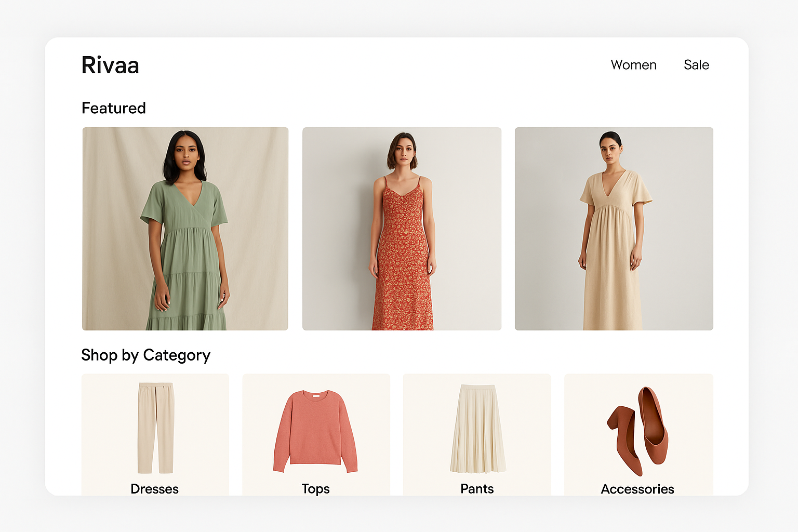
Task: Click the red floral slip dress
Action: [x=402, y=260]
